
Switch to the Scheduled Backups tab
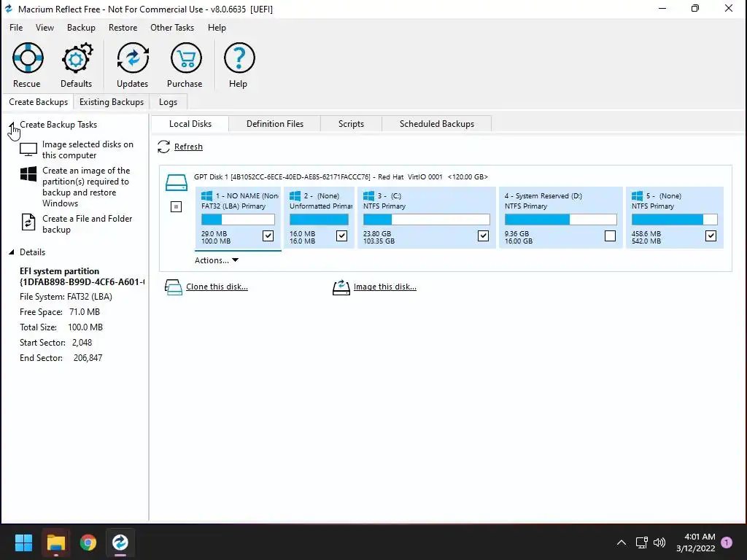point(437,124)
